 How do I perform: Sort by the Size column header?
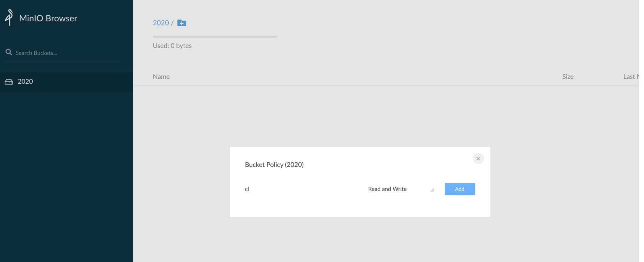coord(568,77)
